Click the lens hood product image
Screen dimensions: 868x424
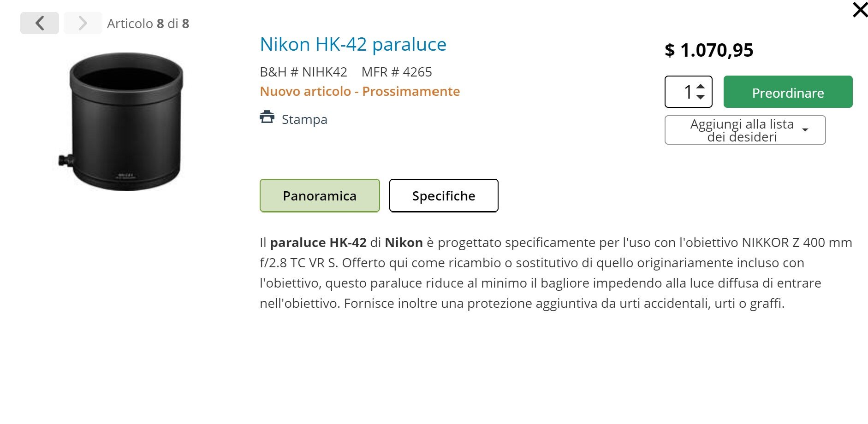(x=121, y=122)
